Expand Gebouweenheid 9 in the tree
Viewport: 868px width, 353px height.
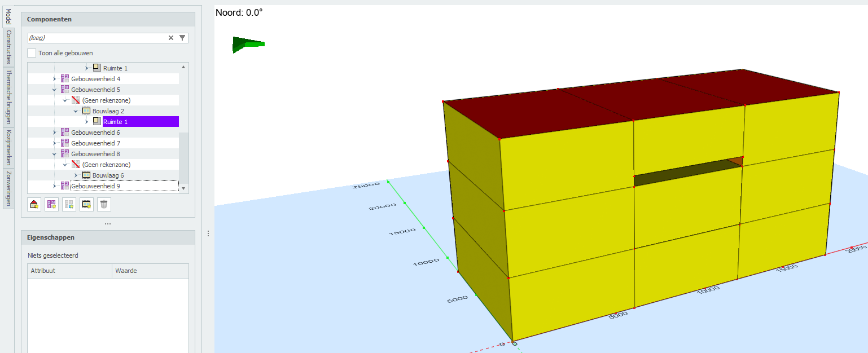pos(55,186)
